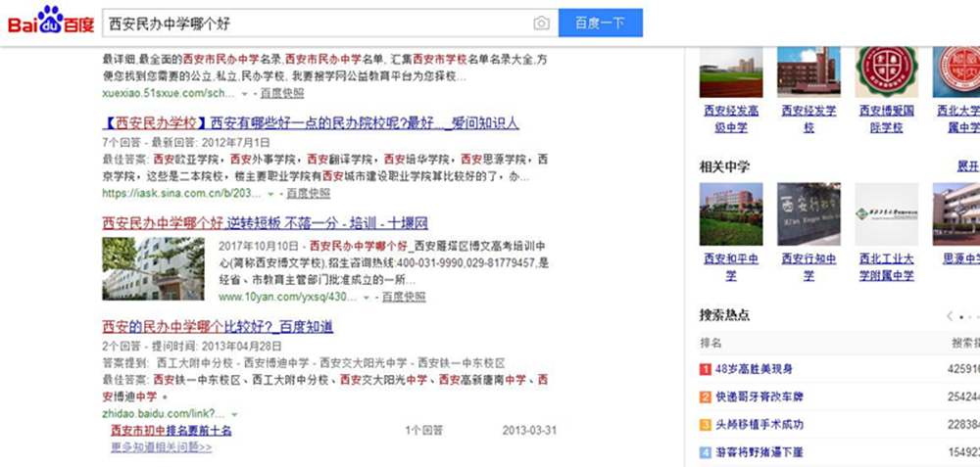Screen dimensions: 980x467
Task: Click 西安经发学校 thumbnail image
Action: tap(808, 71)
